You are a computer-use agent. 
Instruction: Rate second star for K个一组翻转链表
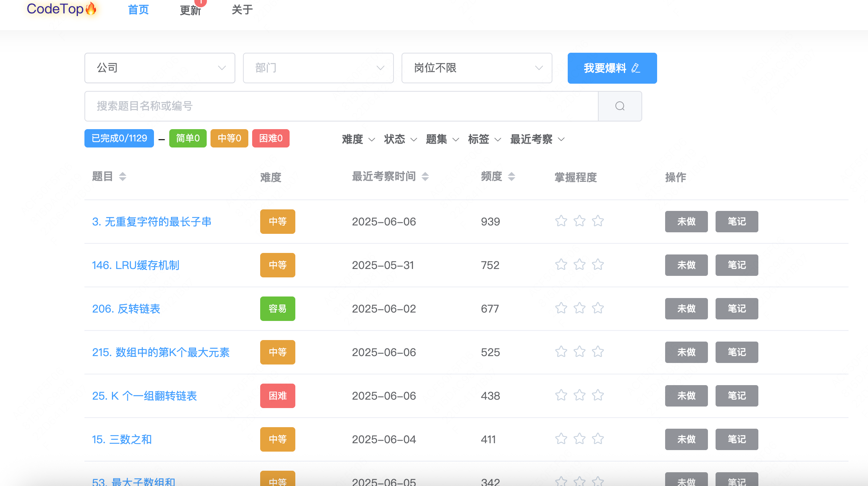580,395
